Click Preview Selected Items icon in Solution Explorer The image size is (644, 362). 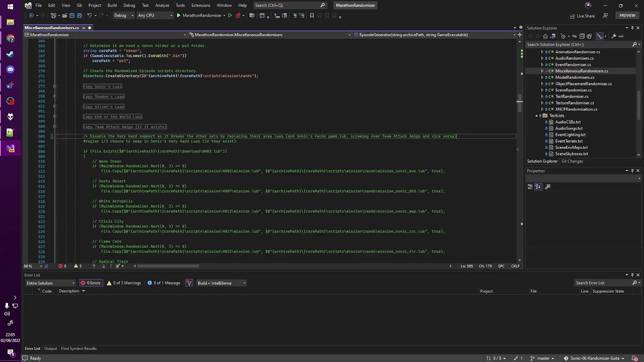click(621, 36)
